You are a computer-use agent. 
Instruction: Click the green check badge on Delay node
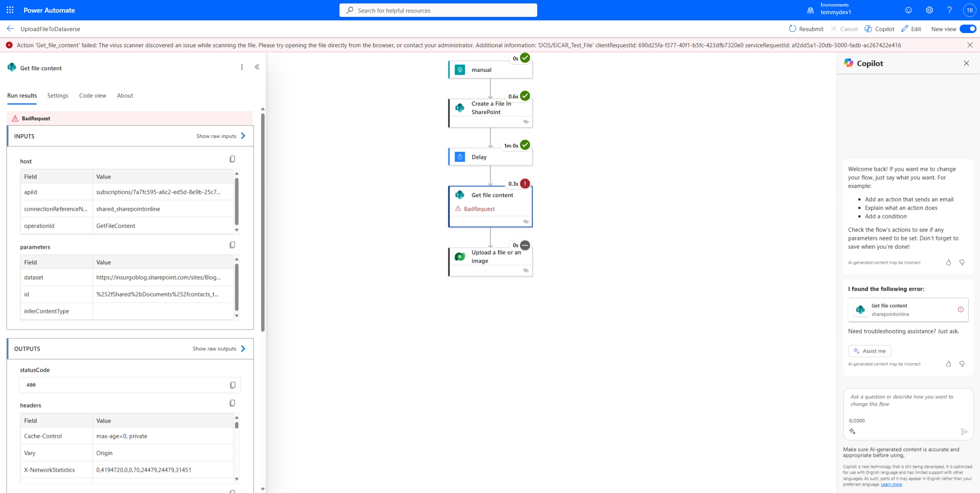pos(525,145)
